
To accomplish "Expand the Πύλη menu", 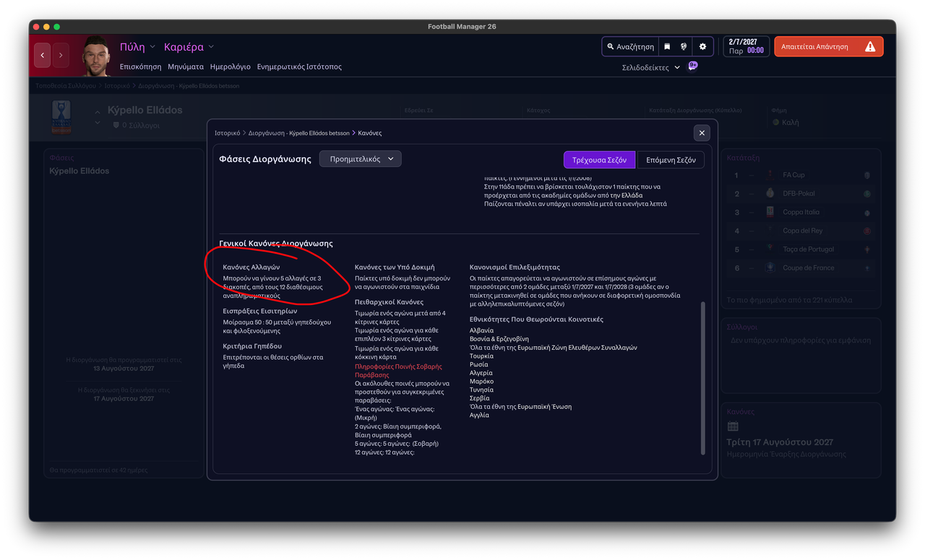I will (x=137, y=47).
